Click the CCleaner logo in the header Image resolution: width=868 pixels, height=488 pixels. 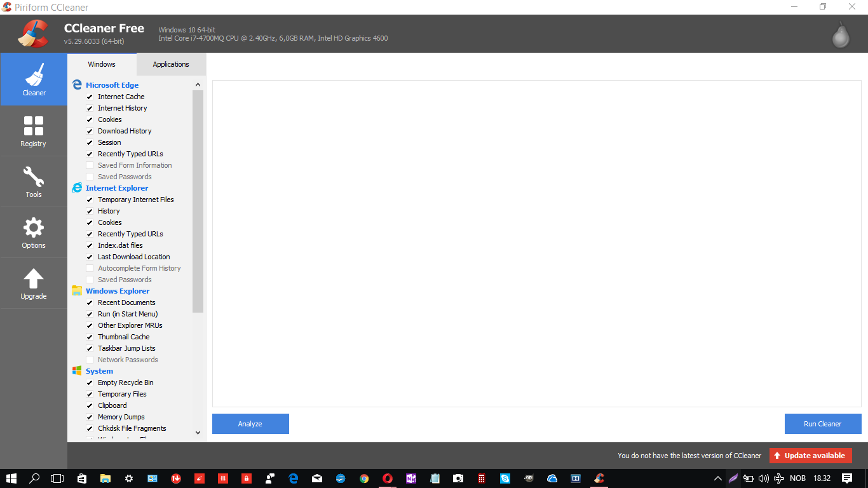click(x=33, y=34)
